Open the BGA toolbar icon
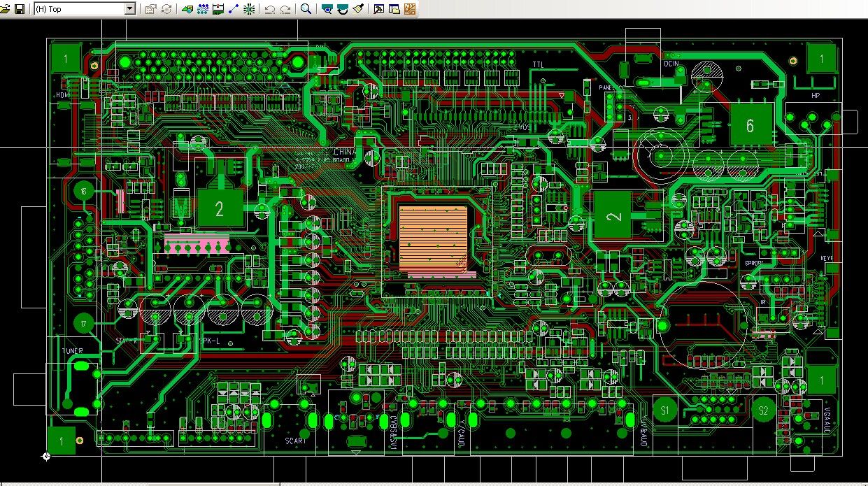The height and width of the screenshot is (486, 868). point(249,9)
